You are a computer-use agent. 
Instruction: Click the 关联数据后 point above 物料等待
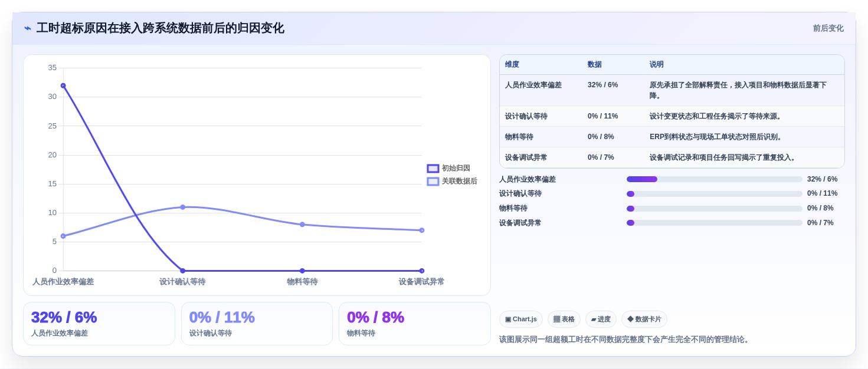coord(302,225)
